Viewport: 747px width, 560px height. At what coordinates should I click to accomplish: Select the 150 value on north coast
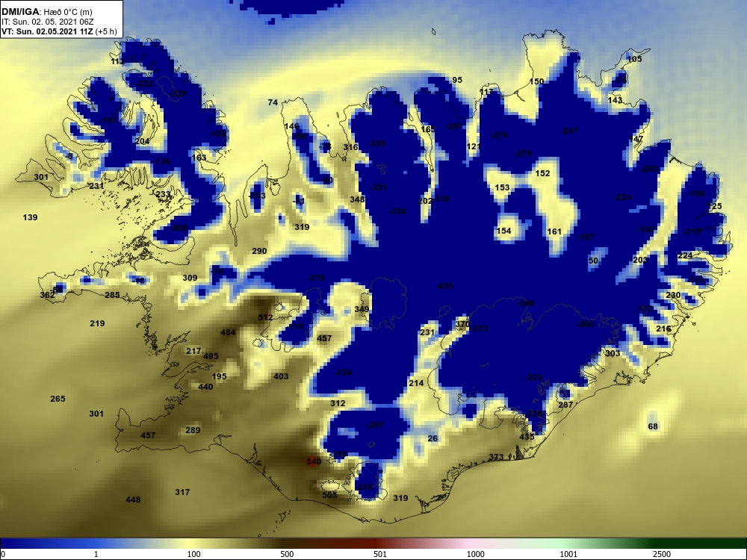click(x=536, y=81)
